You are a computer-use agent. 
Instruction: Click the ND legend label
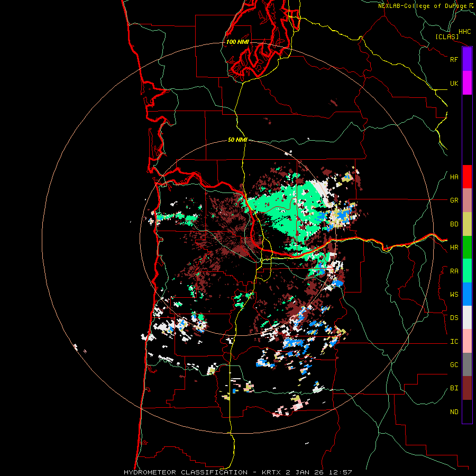[454, 412]
